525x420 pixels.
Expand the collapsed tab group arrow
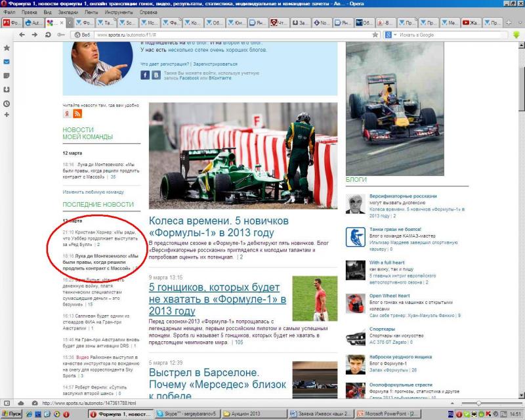tap(70, 23)
